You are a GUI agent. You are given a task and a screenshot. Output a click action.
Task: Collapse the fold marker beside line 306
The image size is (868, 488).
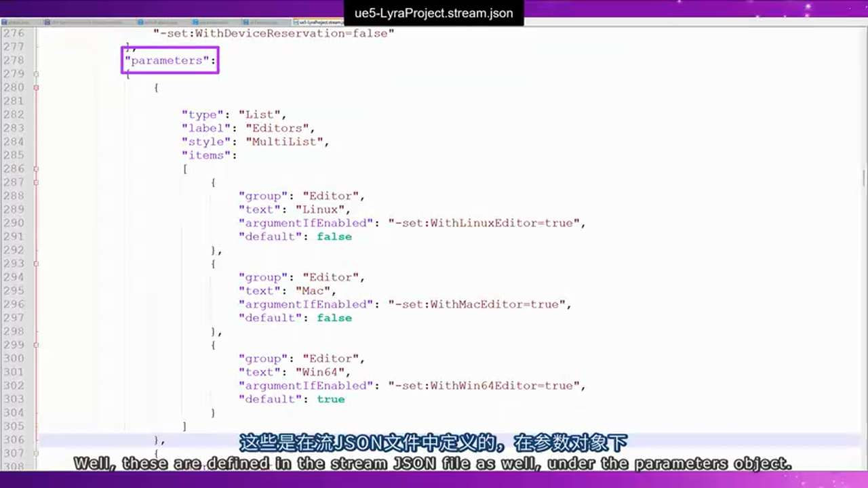point(35,440)
